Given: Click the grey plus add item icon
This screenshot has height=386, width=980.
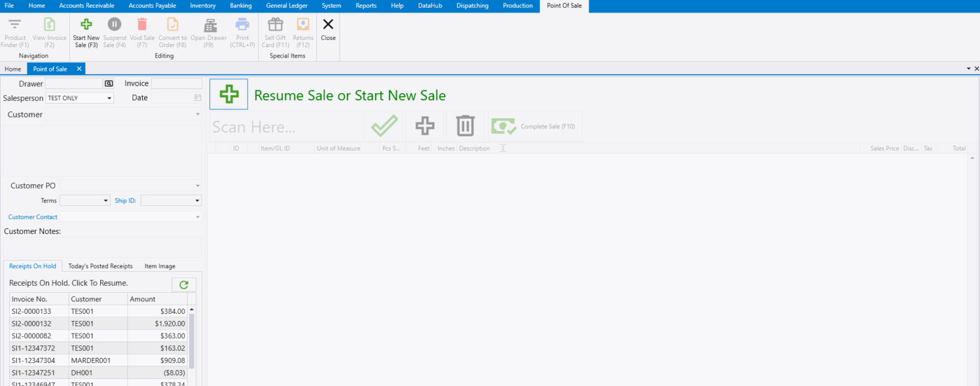Looking at the screenshot, I should 425,126.
